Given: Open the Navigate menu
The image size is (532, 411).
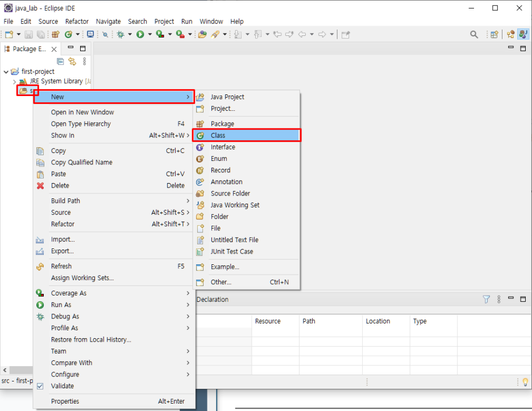Looking at the screenshot, I should [108, 22].
